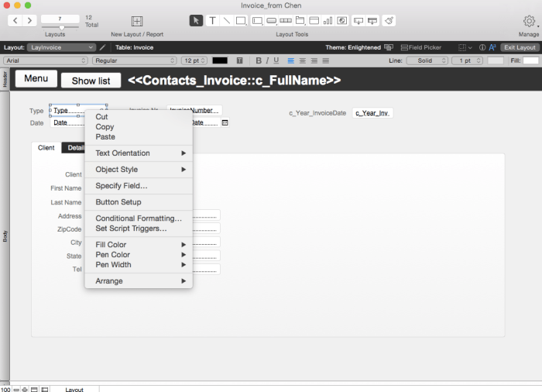Toggle italic text formatting
Viewport: 542px width, 392px height.
[x=267, y=60]
